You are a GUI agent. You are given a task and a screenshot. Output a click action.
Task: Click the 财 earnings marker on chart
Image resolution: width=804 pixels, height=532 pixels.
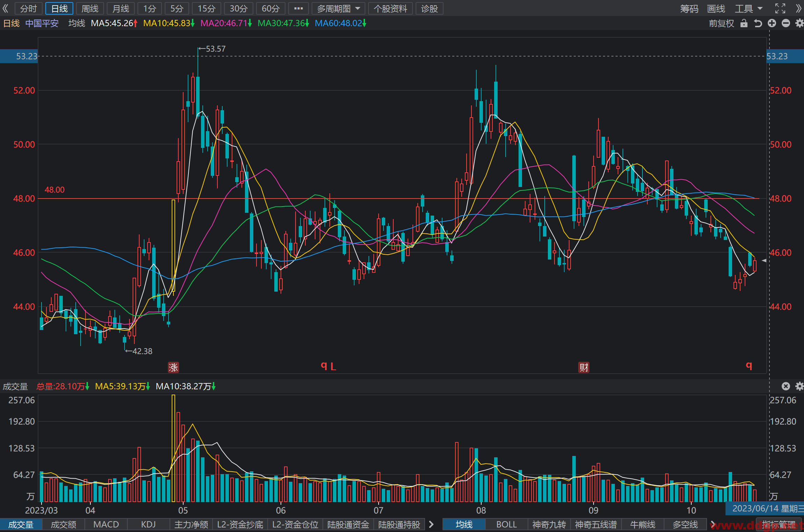point(584,367)
